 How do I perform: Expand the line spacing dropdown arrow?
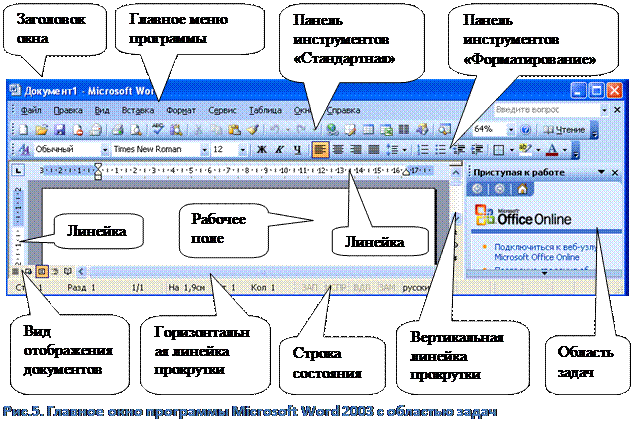[x=404, y=150]
